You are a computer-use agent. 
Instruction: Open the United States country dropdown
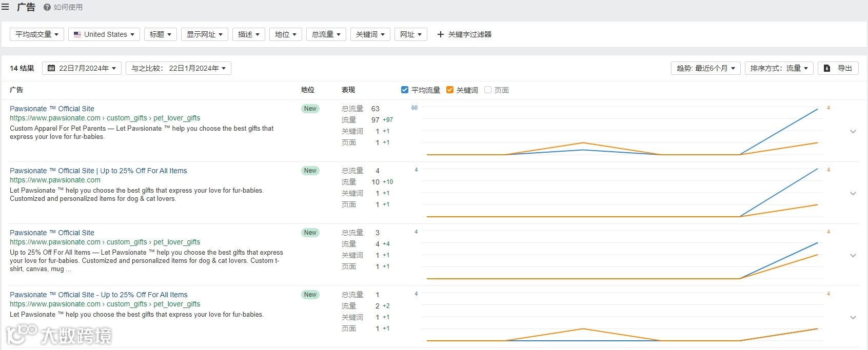click(x=104, y=34)
